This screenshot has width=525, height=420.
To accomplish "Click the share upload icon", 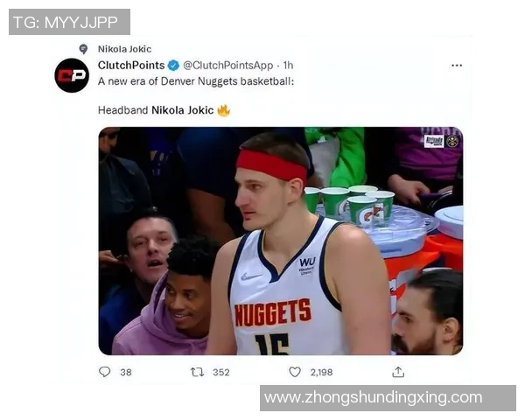I will [x=398, y=372].
